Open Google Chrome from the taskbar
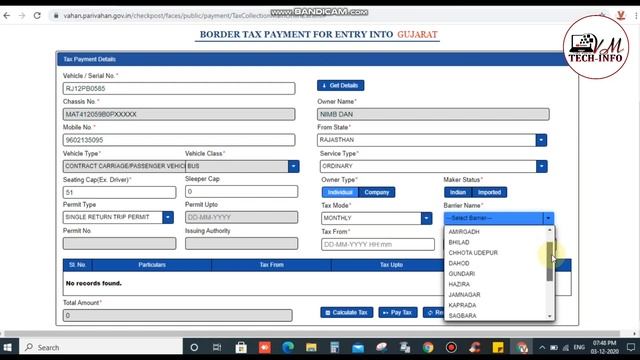Screen dimensions: 640x360 point(428,347)
